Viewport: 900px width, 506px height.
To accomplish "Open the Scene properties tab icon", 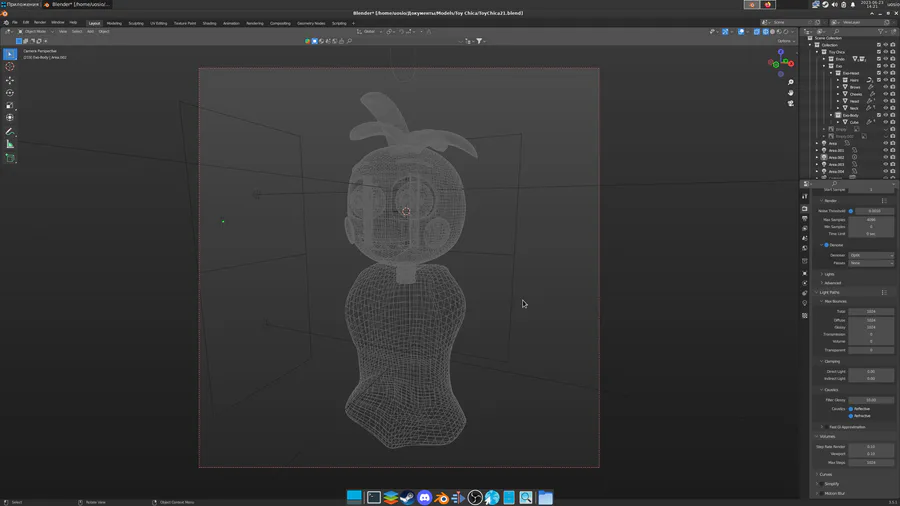I will coord(805,238).
